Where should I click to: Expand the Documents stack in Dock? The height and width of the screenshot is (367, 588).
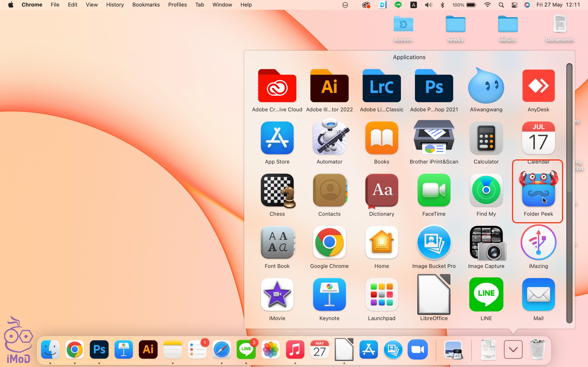click(488, 350)
